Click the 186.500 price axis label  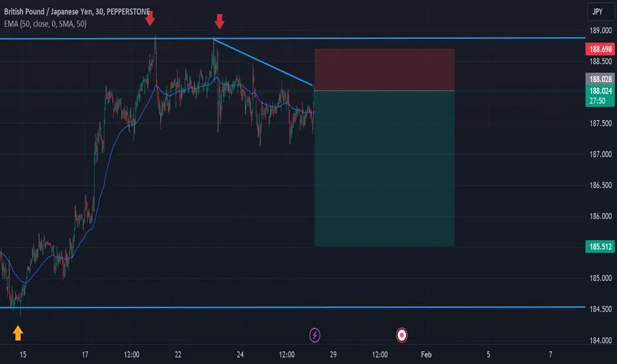(600, 185)
